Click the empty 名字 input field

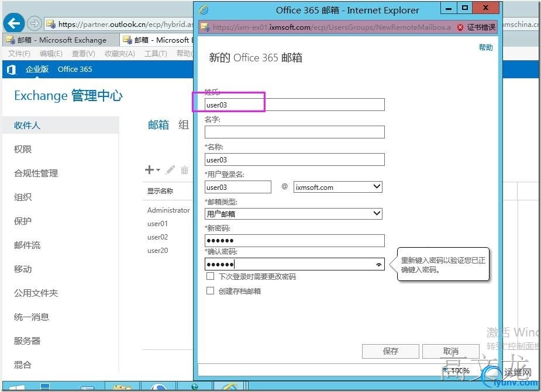295,132
